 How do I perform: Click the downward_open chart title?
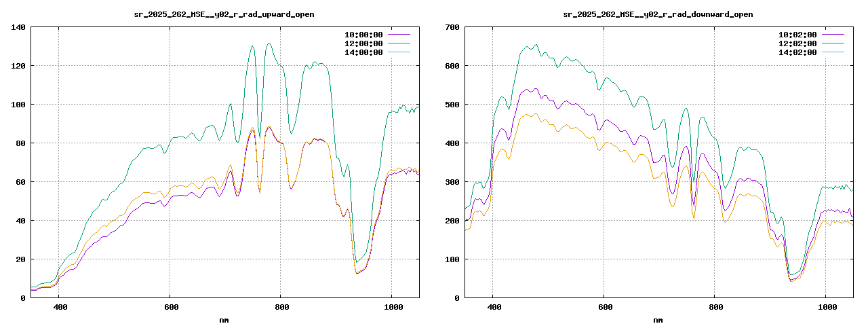coord(658,14)
